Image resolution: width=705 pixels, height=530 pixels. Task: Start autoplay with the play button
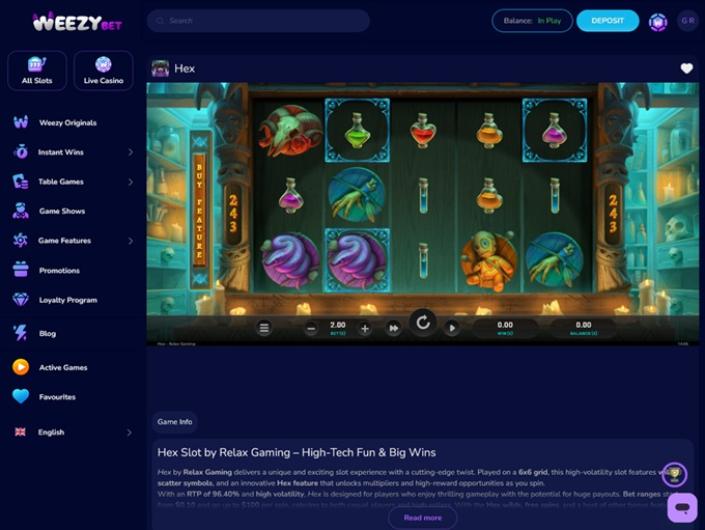pos(452,328)
